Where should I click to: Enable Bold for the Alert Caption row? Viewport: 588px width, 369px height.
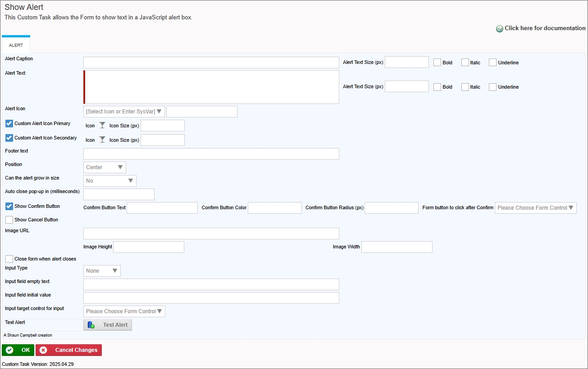click(437, 63)
